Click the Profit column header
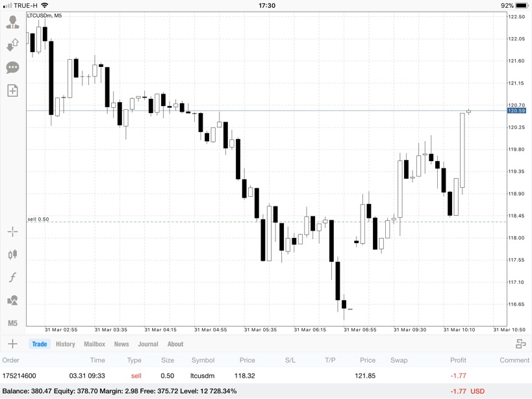532x399 pixels. (x=458, y=360)
